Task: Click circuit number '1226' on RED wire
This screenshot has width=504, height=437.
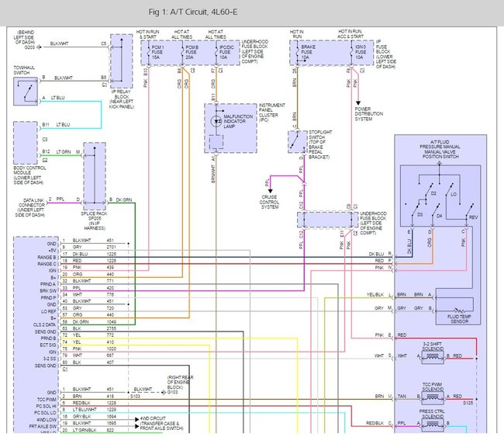Action: pos(111,261)
